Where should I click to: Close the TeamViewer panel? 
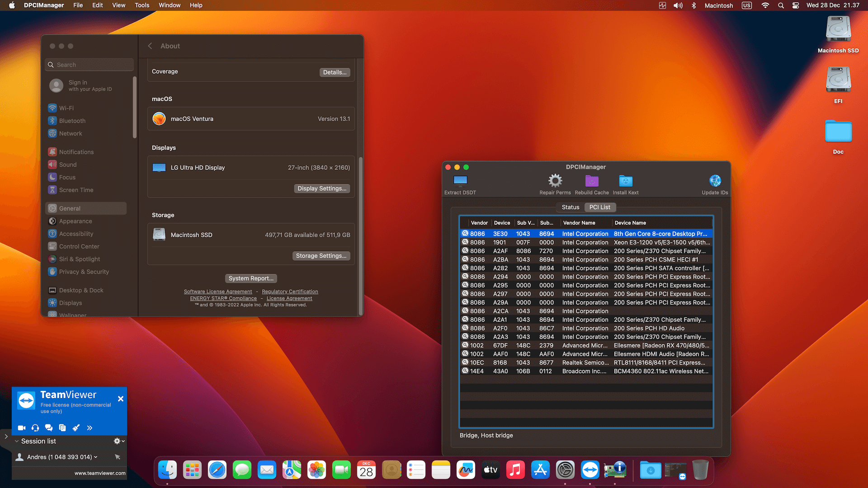[121, 399]
